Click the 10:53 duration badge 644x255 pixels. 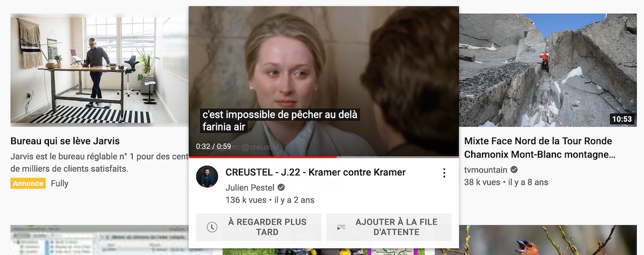tap(622, 119)
